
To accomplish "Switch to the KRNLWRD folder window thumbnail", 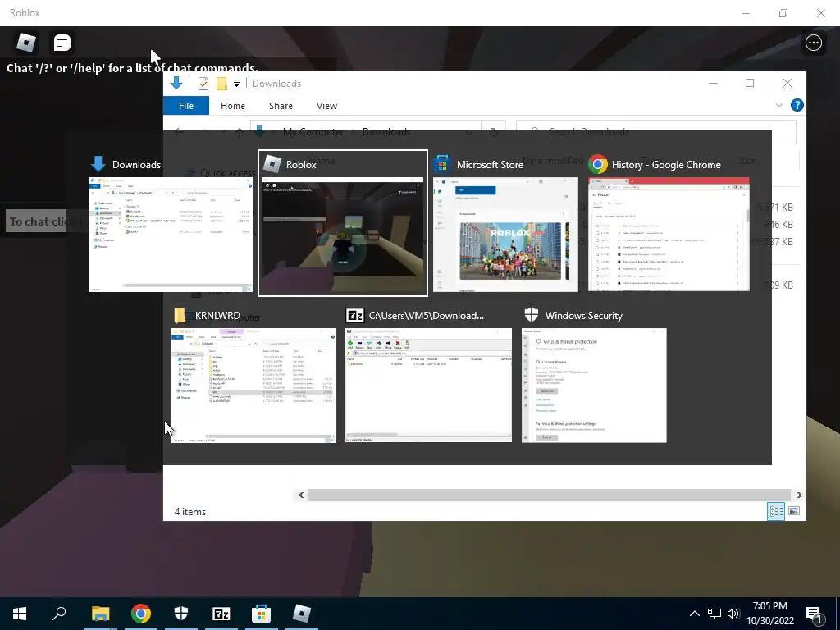I will [253, 386].
